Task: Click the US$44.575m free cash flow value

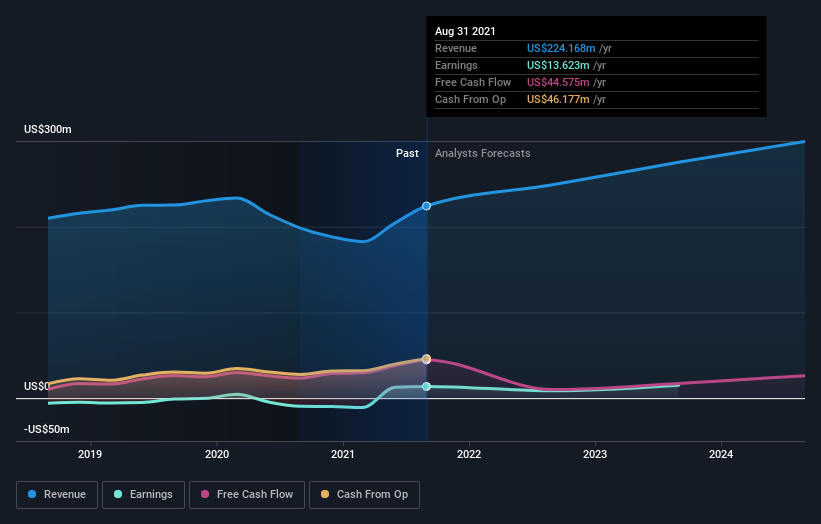Action: [558, 82]
